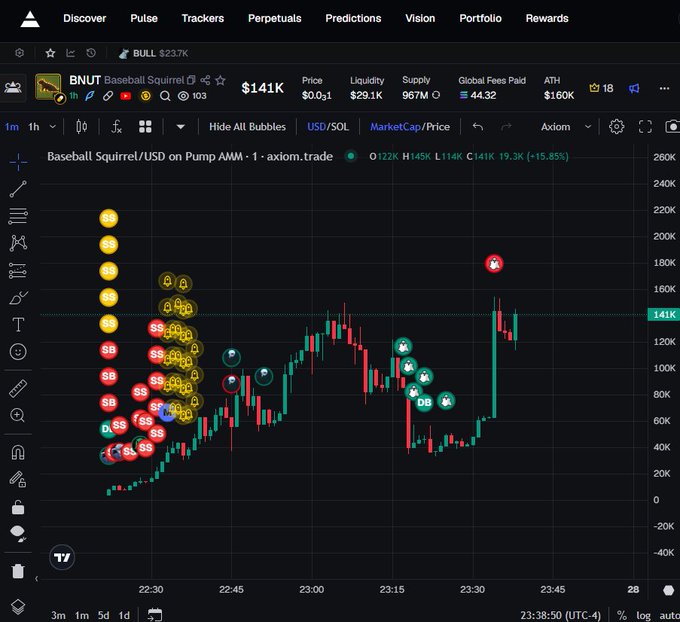The height and width of the screenshot is (622, 680).
Task: Open the Predictions tab
Action: click(353, 18)
